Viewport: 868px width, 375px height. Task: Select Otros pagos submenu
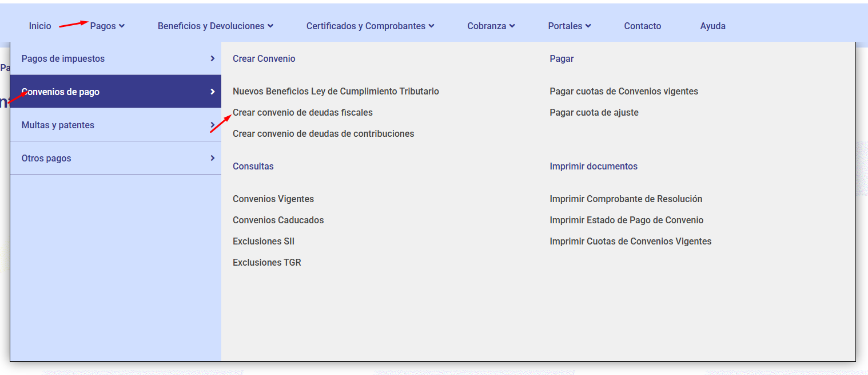point(116,158)
